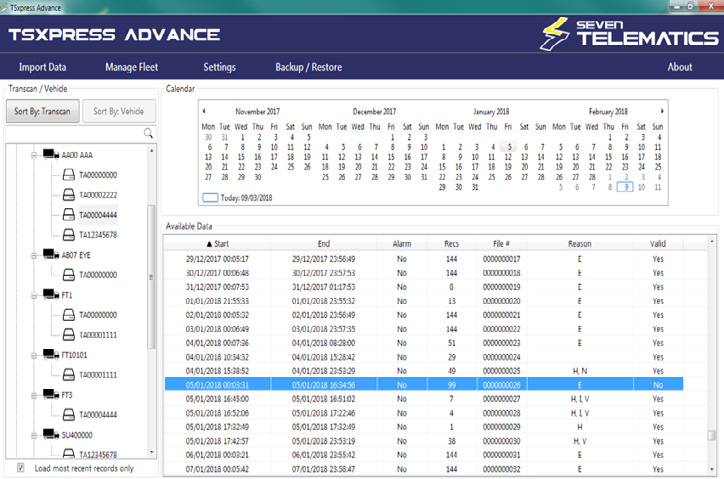Screen dimensions: 724x479
Task: Open the Backup / Restore menu
Action: pos(308,67)
